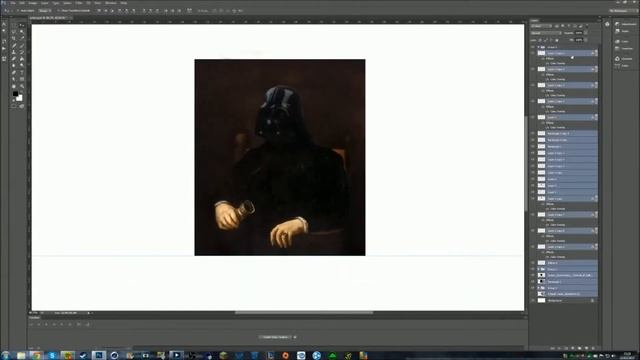Click the create new group folder icon
This screenshot has width=640, height=360.
[580, 348]
